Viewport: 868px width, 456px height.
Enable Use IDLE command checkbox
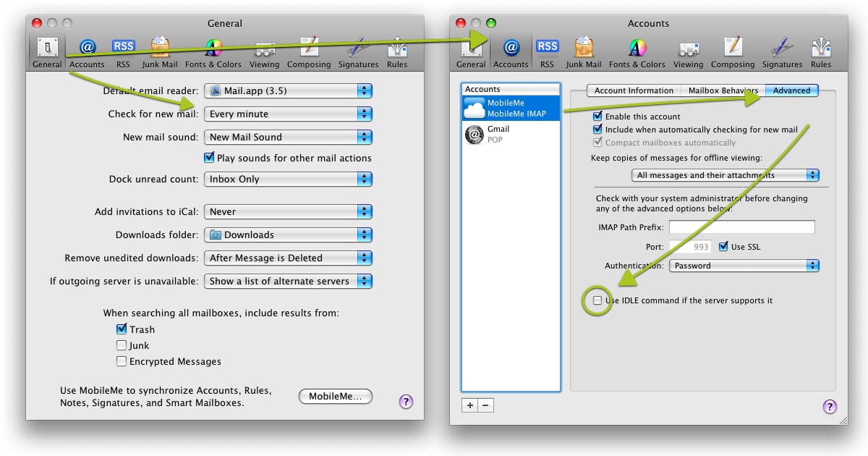597,300
